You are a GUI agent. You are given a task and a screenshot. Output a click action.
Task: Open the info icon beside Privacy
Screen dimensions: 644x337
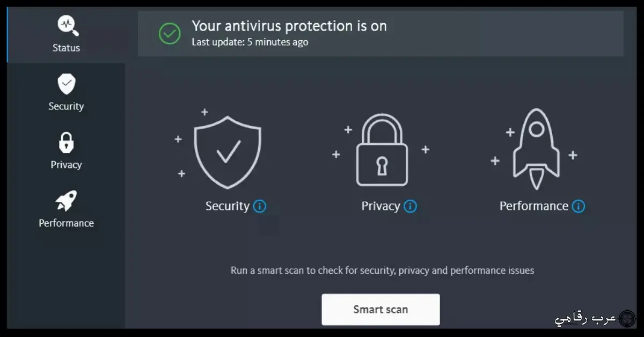(x=411, y=207)
